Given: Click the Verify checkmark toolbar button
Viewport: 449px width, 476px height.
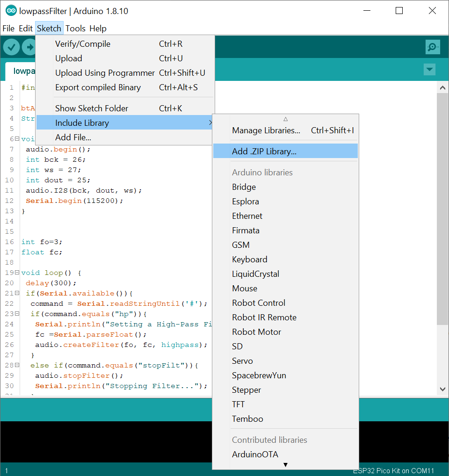Looking at the screenshot, I should [x=12, y=47].
